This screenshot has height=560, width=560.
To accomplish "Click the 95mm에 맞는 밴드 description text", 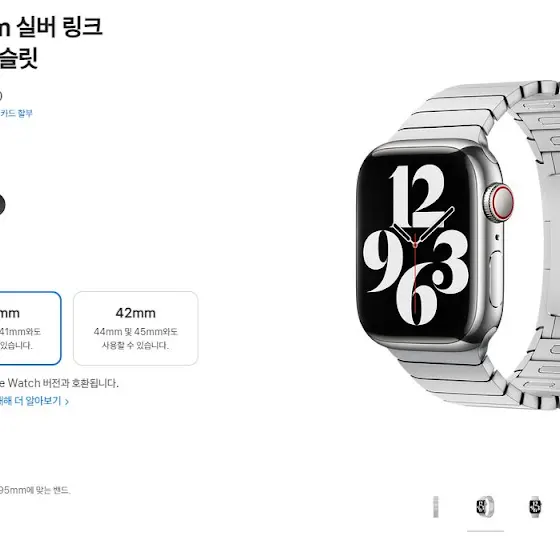I will [35, 490].
